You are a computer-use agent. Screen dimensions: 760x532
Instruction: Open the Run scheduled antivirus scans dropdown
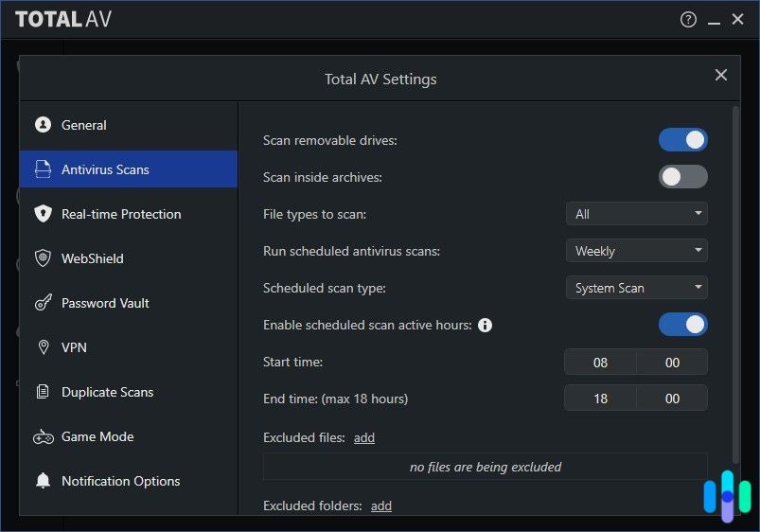click(x=636, y=251)
